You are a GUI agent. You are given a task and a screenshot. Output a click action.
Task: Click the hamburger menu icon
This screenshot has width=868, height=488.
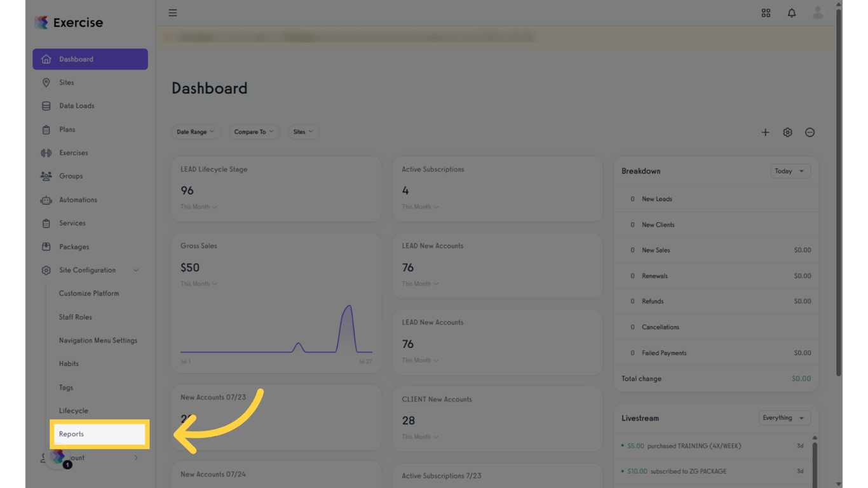[172, 12]
